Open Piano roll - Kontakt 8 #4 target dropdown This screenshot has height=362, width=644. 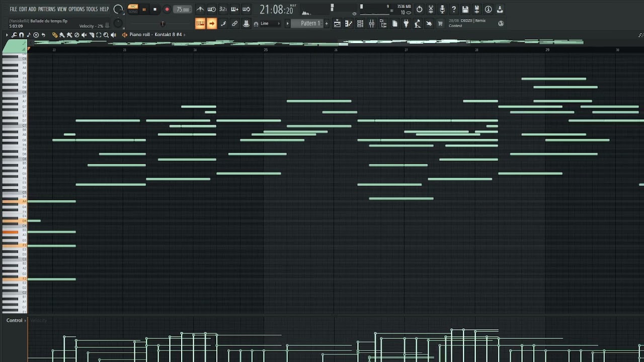[x=155, y=35]
